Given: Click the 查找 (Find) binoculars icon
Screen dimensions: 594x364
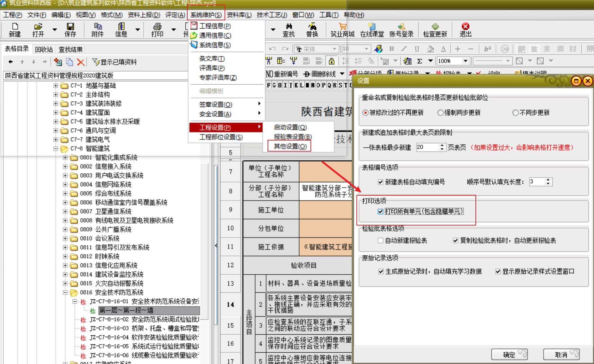Looking at the screenshot, I should pos(289,30).
